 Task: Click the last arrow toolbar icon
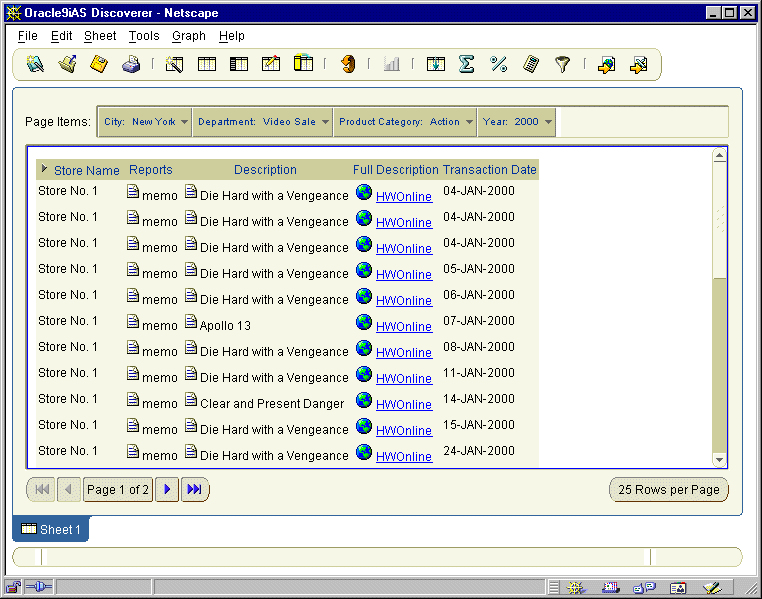pyautogui.click(x=639, y=64)
